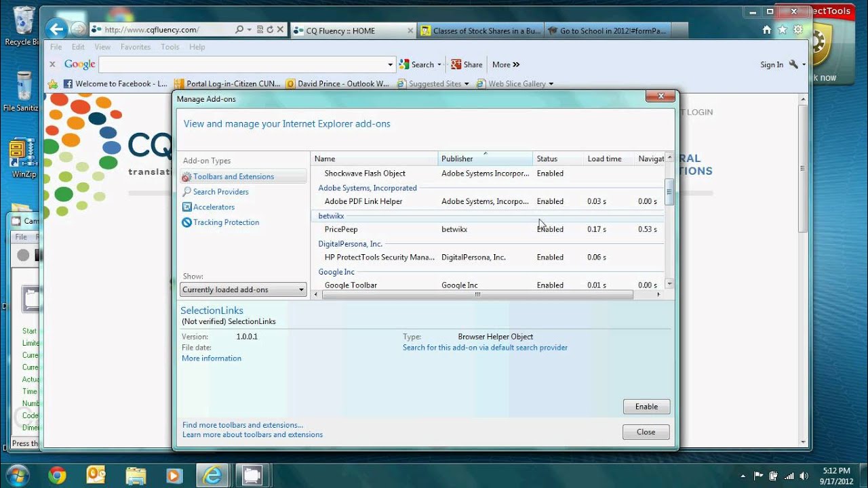This screenshot has height=488, width=868.
Task: Click the IE Home icon
Action: (x=767, y=30)
